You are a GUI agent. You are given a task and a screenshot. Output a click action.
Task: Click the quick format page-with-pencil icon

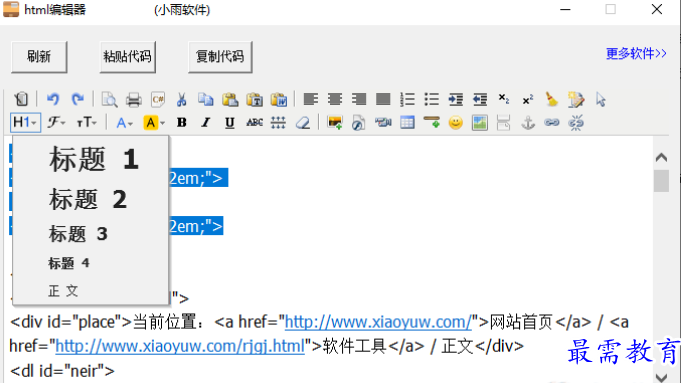(x=576, y=100)
